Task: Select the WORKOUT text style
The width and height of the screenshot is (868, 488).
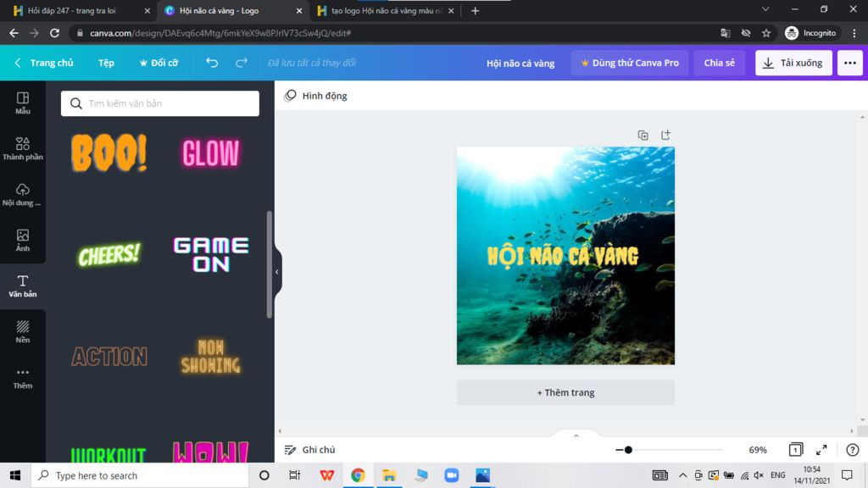Action: pos(109,455)
